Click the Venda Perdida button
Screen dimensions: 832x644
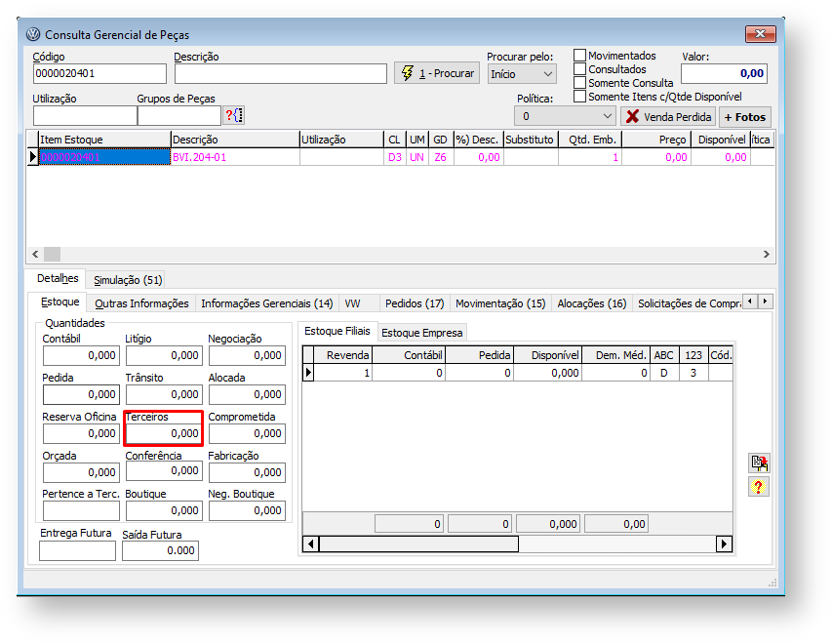tap(668, 117)
